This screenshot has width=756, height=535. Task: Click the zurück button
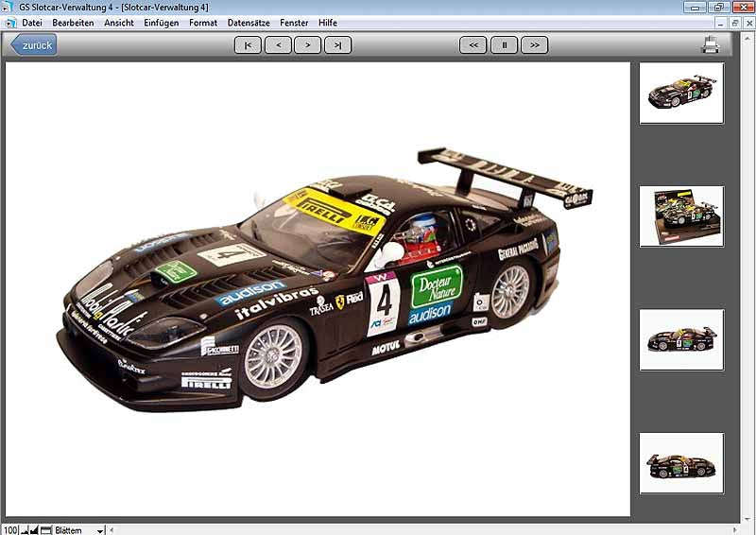(x=34, y=44)
